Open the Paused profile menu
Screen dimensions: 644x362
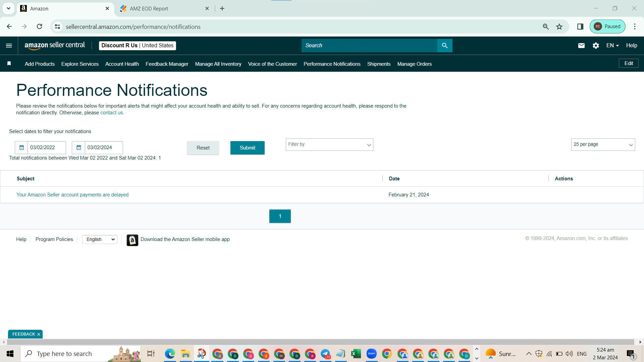pyautogui.click(x=607, y=26)
